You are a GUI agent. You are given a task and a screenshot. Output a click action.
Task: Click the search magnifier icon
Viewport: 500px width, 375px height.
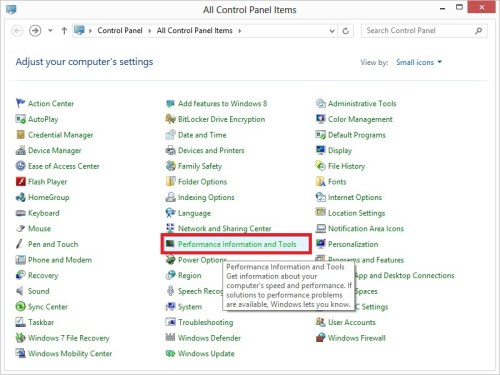point(478,31)
